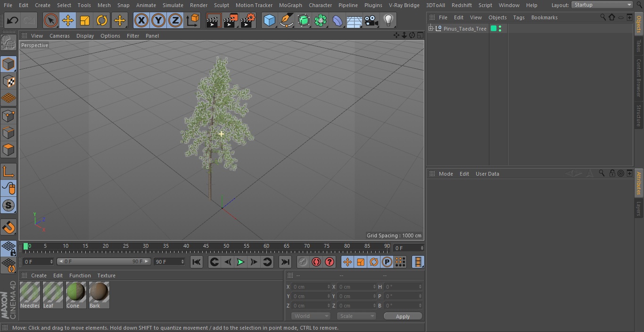Screen dimensions: 644x332
Task: Activate the Move tool
Action: [68, 20]
